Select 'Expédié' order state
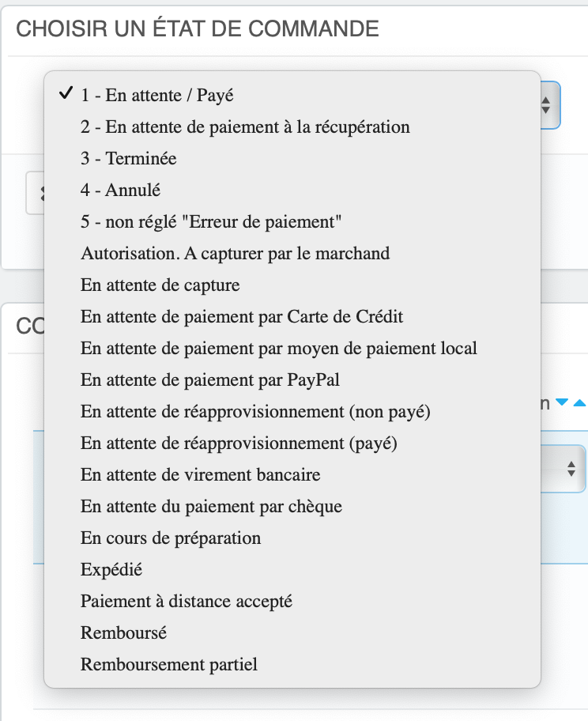Image resolution: width=588 pixels, height=721 pixels. click(292, 570)
